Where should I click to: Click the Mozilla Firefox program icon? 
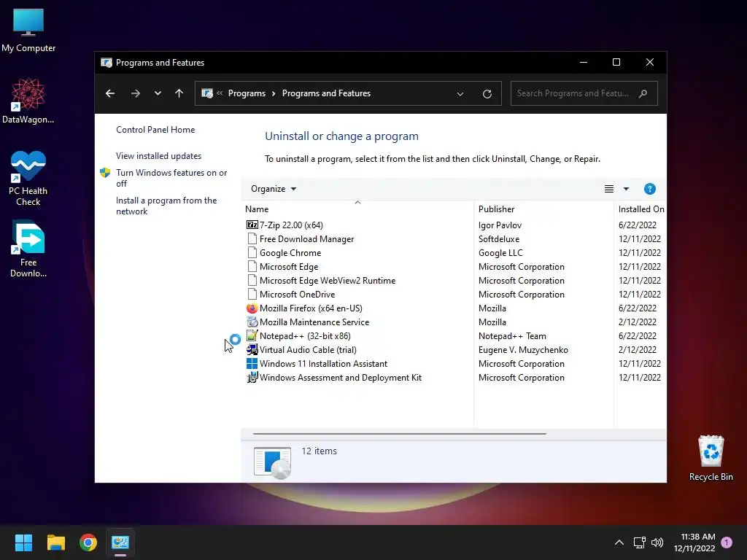coord(252,308)
